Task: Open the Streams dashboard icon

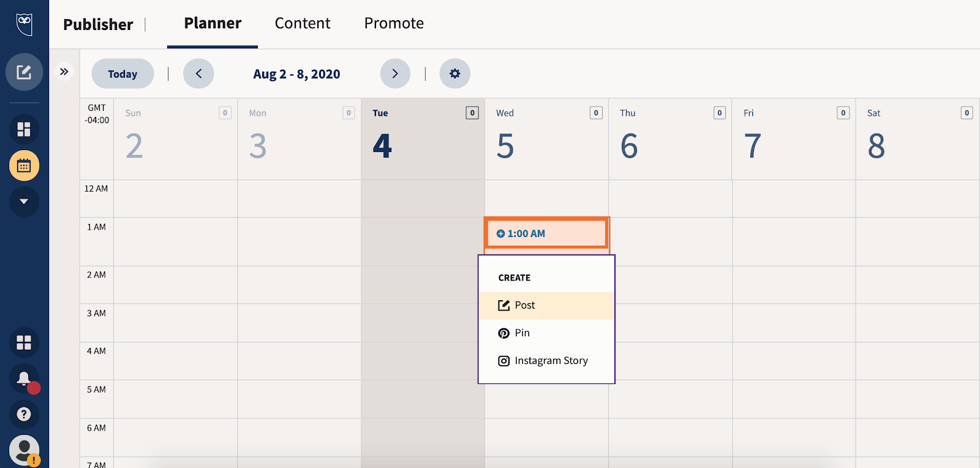Action: [x=24, y=129]
